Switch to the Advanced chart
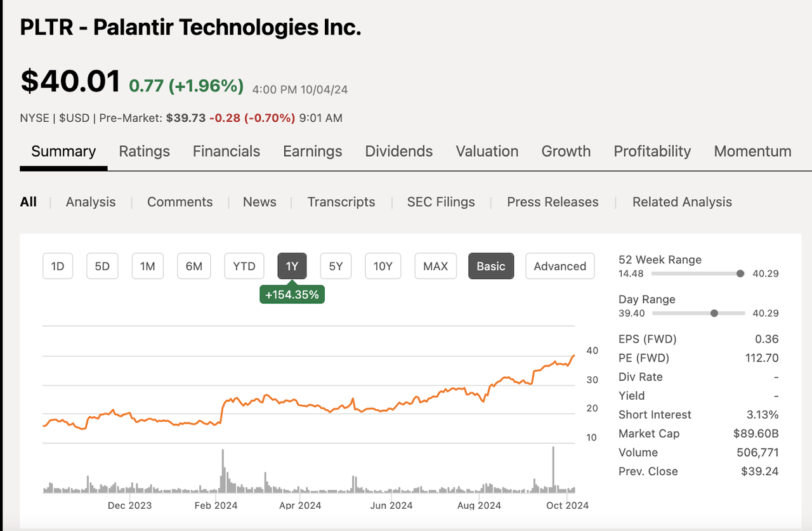 tap(560, 266)
